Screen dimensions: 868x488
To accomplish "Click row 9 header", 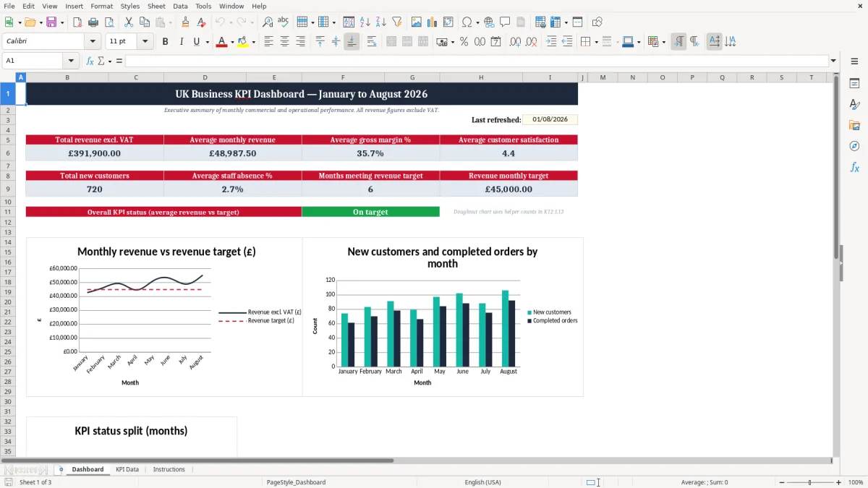I will tap(8, 189).
